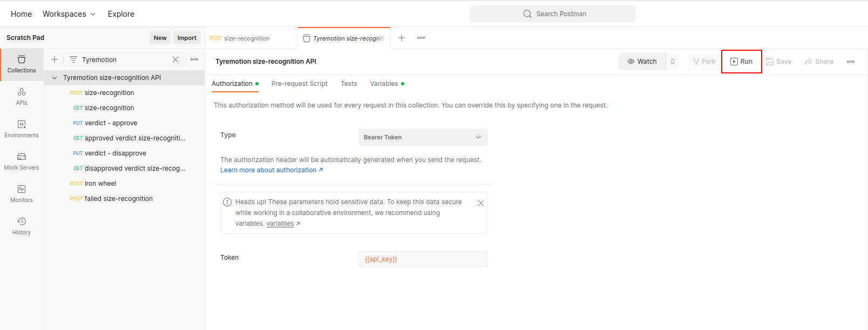Viewport: 868px width, 330px height.
Task: Open the Mock Servers sidebar panel
Action: (22, 161)
